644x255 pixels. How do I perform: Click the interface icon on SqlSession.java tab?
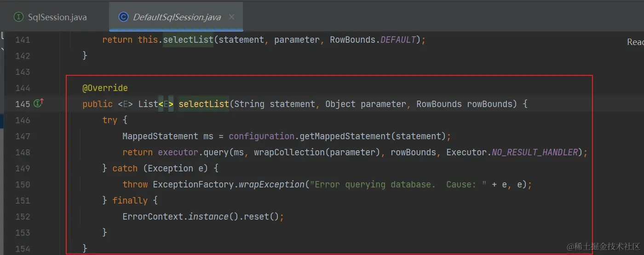18,17
